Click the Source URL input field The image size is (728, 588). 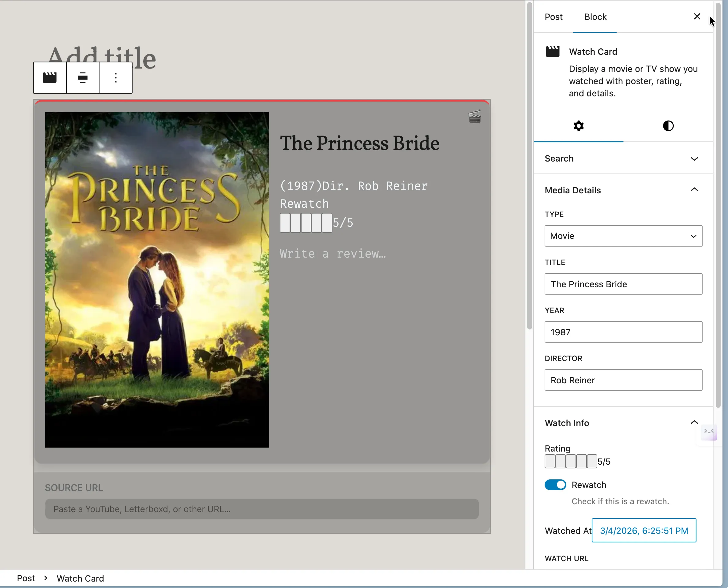point(262,509)
